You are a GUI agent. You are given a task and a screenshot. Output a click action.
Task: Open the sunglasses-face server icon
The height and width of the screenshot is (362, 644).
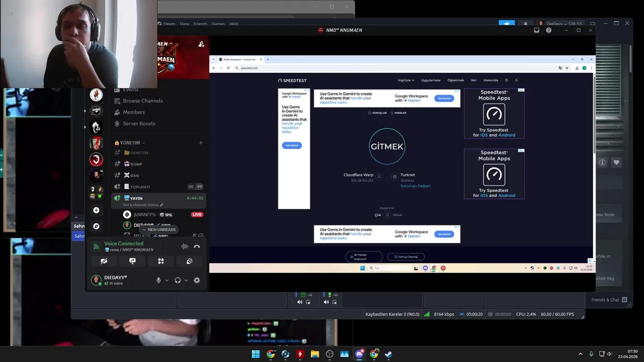[x=96, y=111]
